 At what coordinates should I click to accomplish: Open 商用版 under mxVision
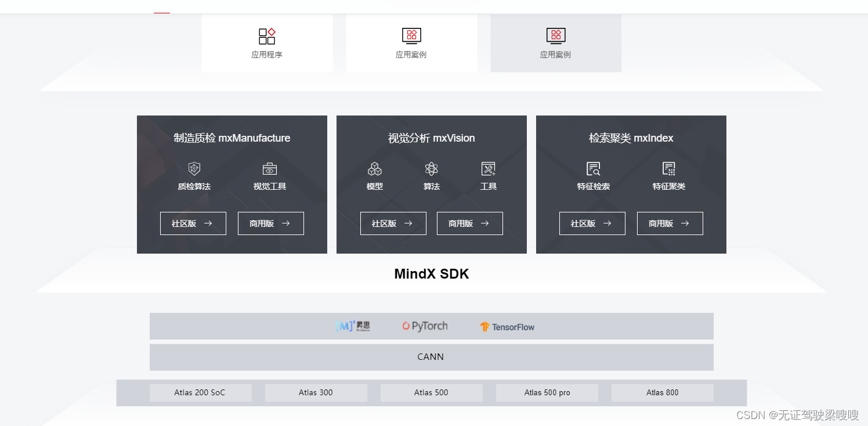pos(470,223)
